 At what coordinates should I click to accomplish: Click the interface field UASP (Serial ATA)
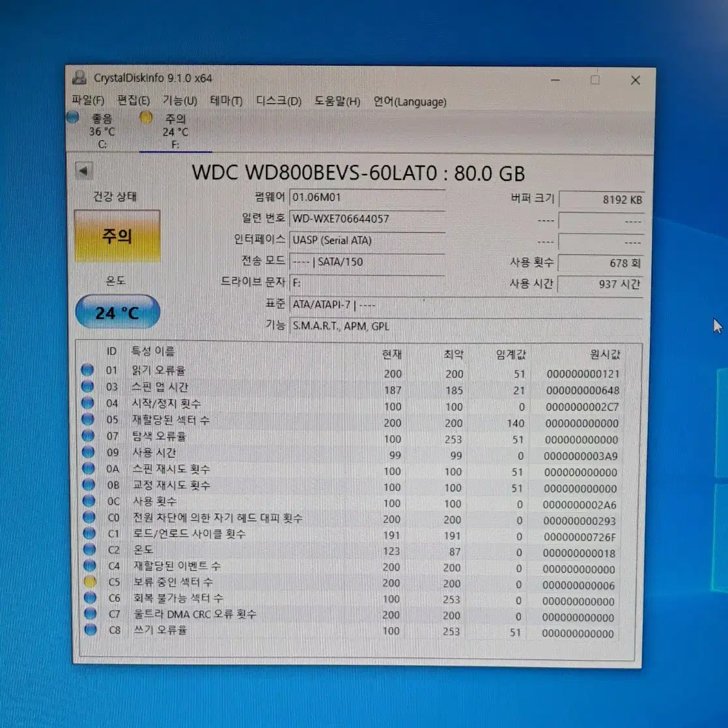367,240
